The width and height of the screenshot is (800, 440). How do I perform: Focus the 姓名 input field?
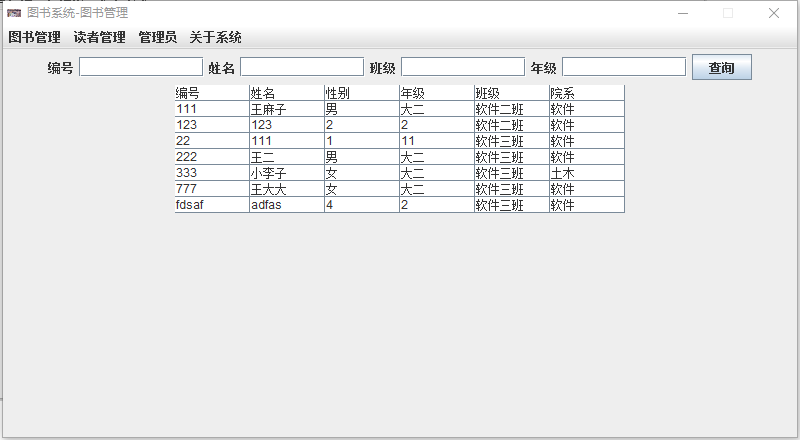tap(302, 67)
